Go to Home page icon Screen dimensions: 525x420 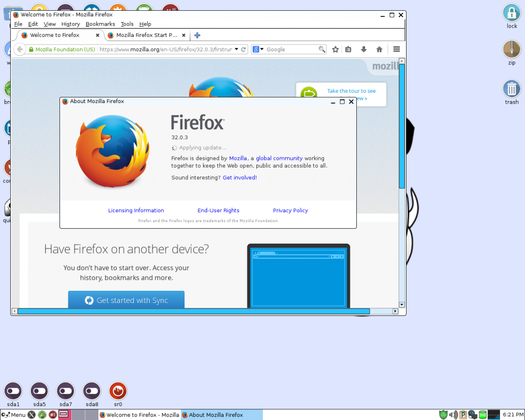pos(379,49)
